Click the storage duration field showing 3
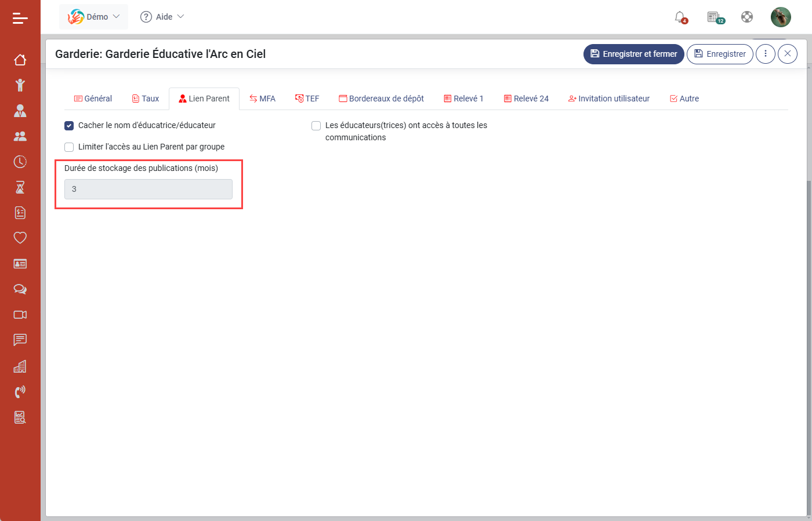This screenshot has width=812, height=521. (148, 189)
